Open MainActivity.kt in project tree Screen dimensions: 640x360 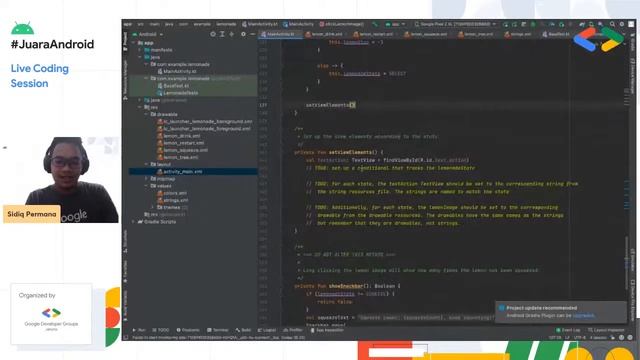[177, 71]
